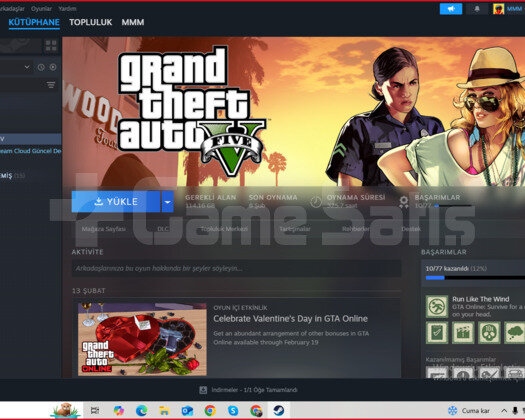Click Kazanılmamış Başarımlar label
The image size is (525, 420).
[460, 360]
